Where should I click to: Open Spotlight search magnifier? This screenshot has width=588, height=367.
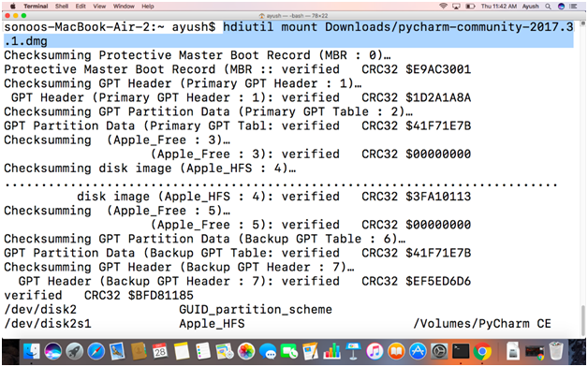click(549, 6)
